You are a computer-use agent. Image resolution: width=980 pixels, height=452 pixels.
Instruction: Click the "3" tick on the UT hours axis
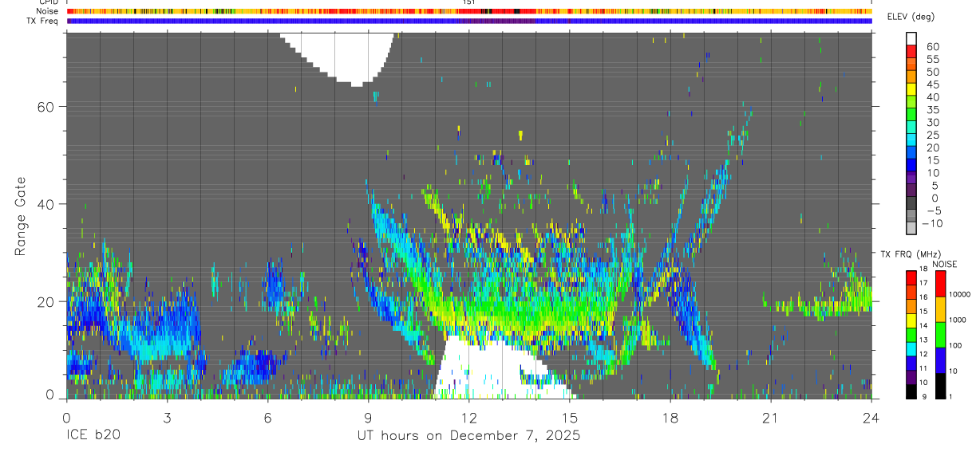(167, 417)
